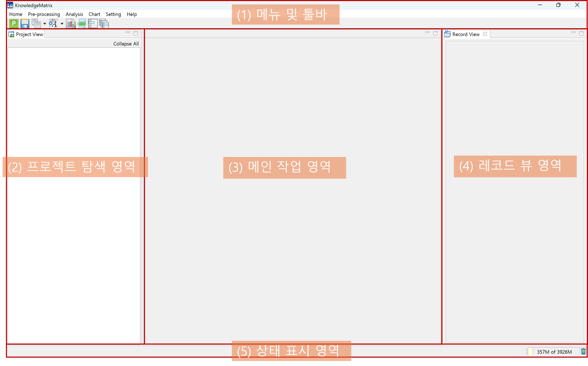Click the cascaded tables toolbar icon

point(104,24)
